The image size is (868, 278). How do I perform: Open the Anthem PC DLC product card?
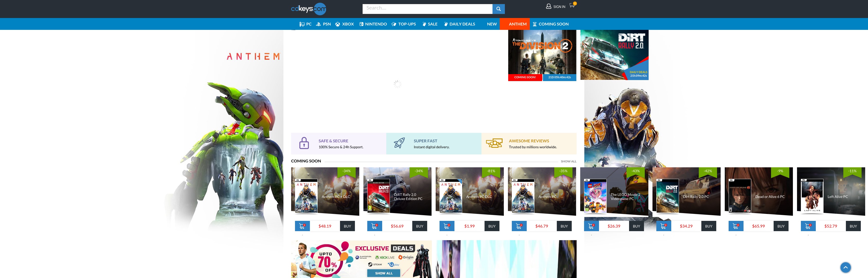pos(470,191)
